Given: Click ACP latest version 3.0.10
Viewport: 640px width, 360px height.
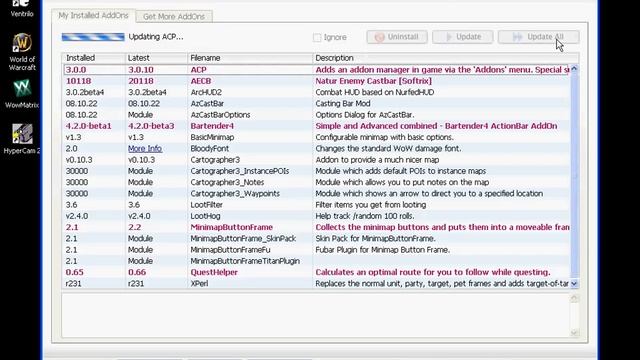Looking at the screenshot, I should click(x=141, y=70).
